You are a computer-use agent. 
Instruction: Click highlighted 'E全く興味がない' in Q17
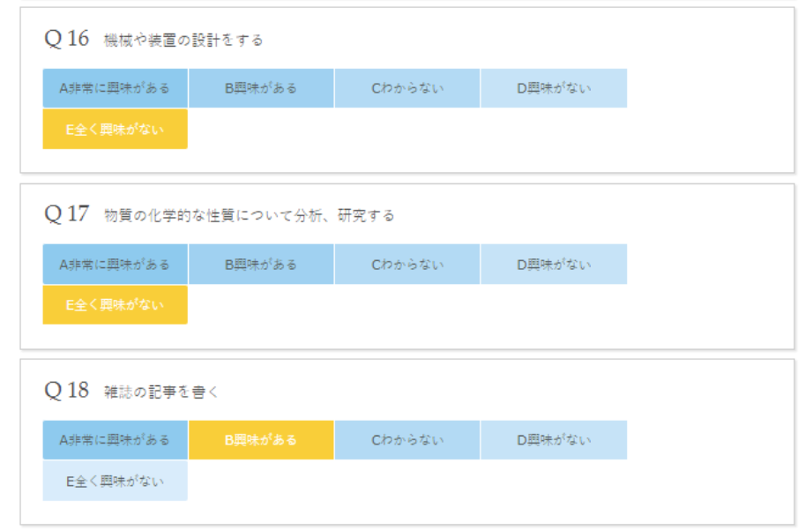coord(115,304)
